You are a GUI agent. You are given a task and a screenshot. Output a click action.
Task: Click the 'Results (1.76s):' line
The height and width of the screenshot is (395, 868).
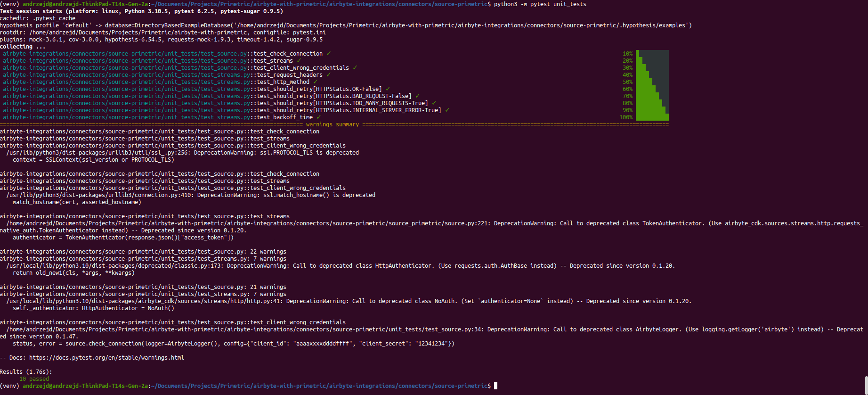(x=26, y=372)
